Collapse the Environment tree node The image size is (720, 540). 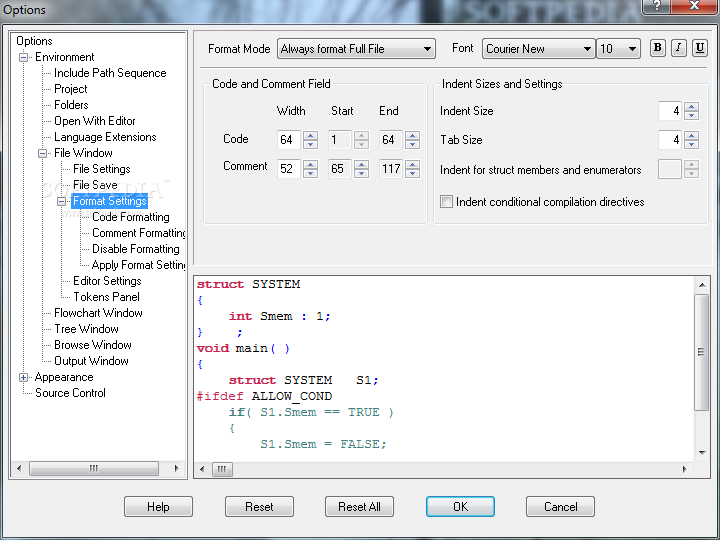[23, 57]
